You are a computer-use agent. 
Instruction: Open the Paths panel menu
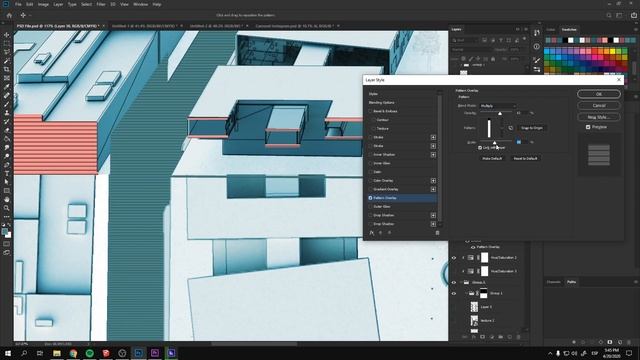pyautogui.click(x=636, y=282)
